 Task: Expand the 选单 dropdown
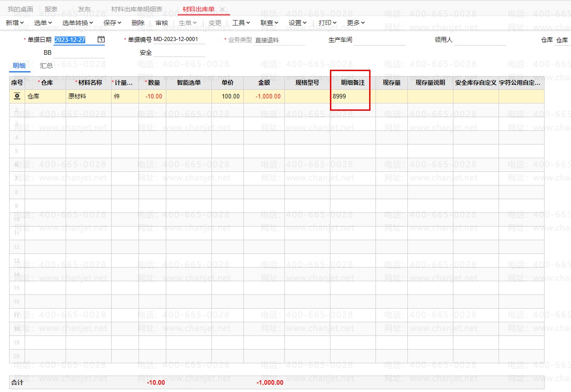coord(43,22)
